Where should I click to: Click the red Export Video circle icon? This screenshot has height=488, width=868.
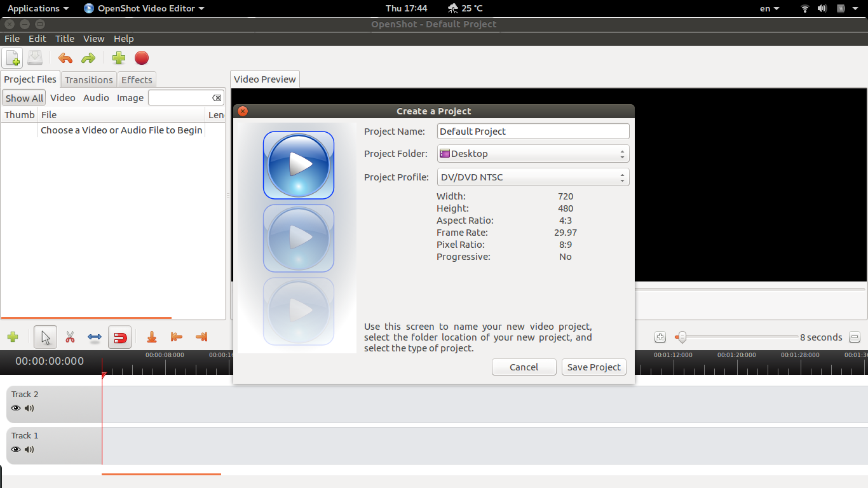click(142, 58)
